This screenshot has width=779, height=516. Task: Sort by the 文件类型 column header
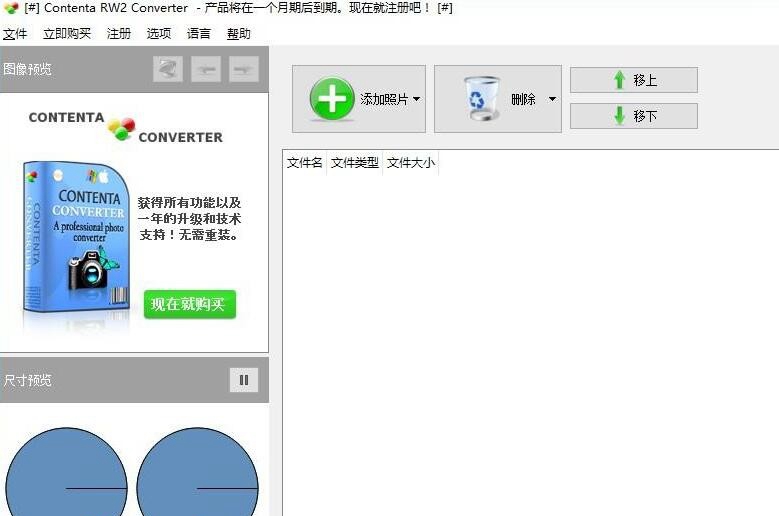pyautogui.click(x=355, y=162)
